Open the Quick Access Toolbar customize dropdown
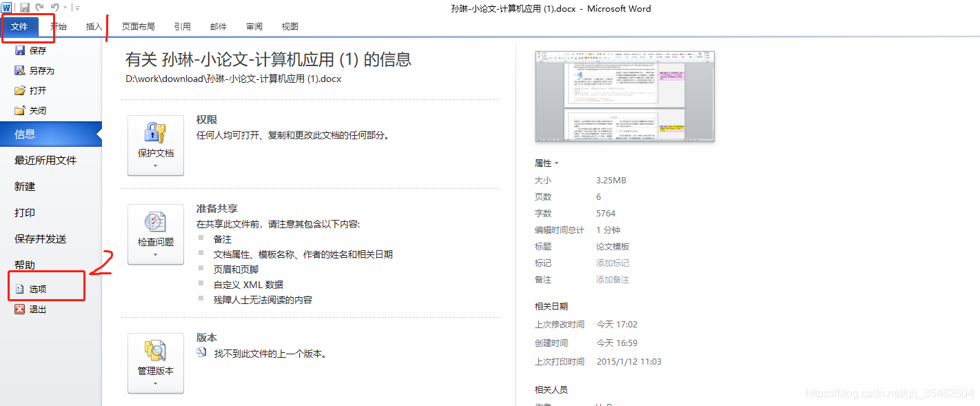 click(76, 8)
